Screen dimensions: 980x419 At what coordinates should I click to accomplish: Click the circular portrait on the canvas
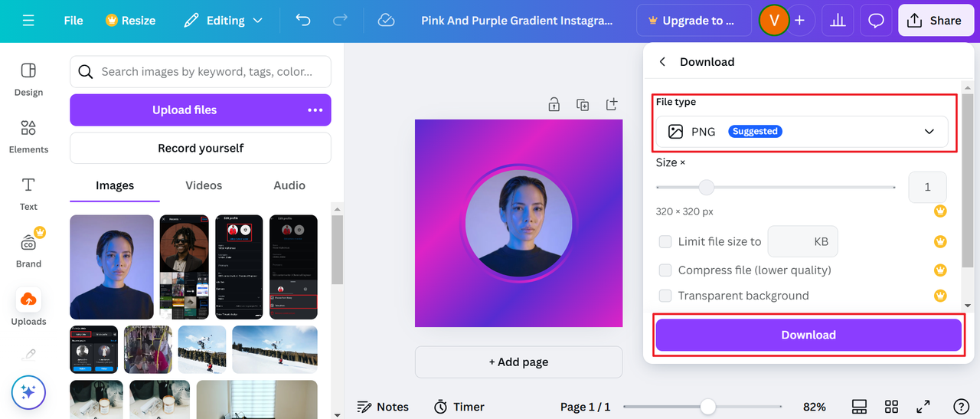click(x=519, y=223)
